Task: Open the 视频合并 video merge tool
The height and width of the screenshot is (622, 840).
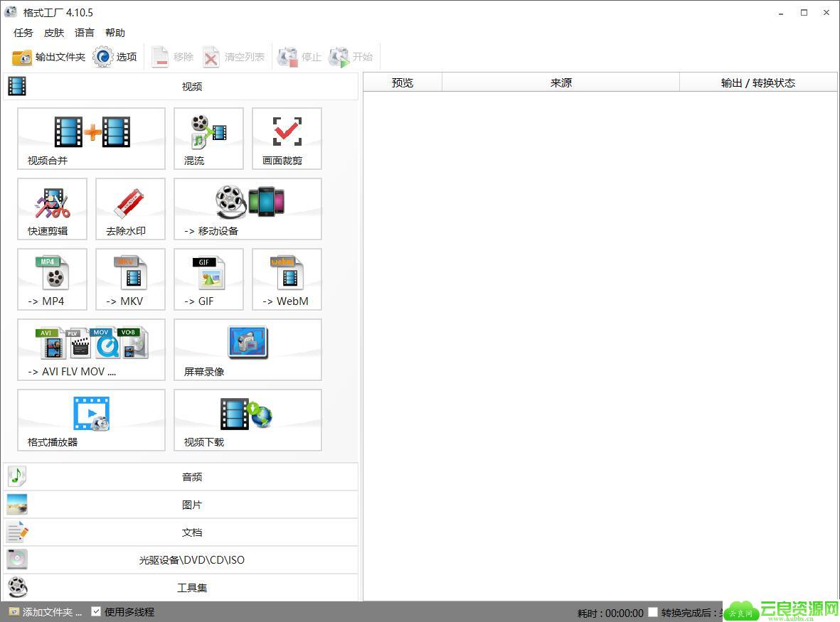Action: tap(91, 139)
